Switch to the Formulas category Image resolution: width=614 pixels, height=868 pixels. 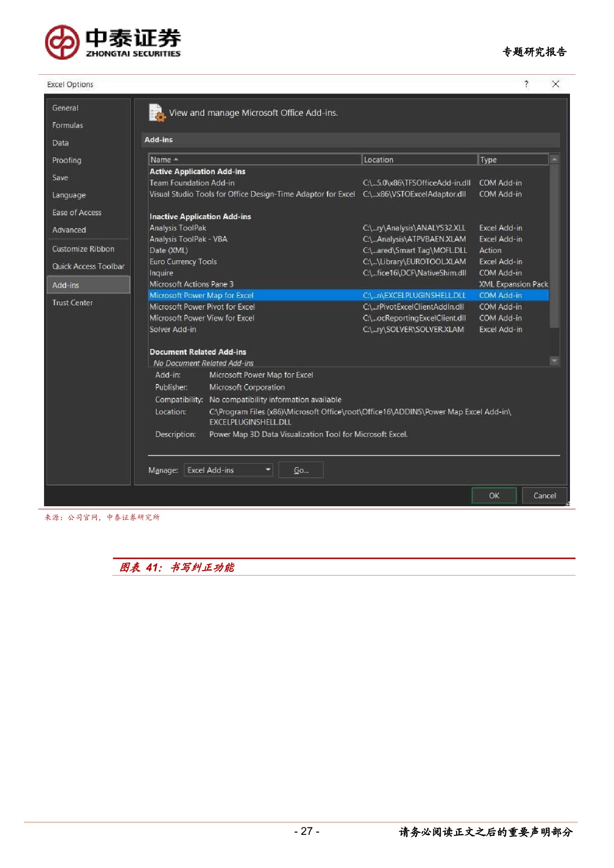point(68,125)
